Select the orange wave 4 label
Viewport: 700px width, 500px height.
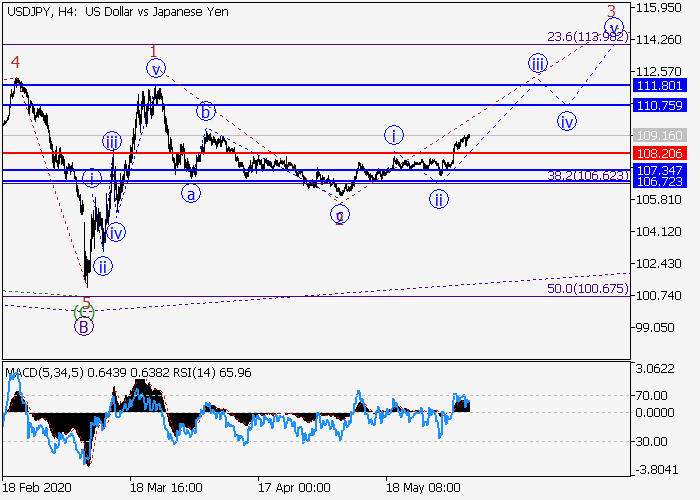click(15, 62)
